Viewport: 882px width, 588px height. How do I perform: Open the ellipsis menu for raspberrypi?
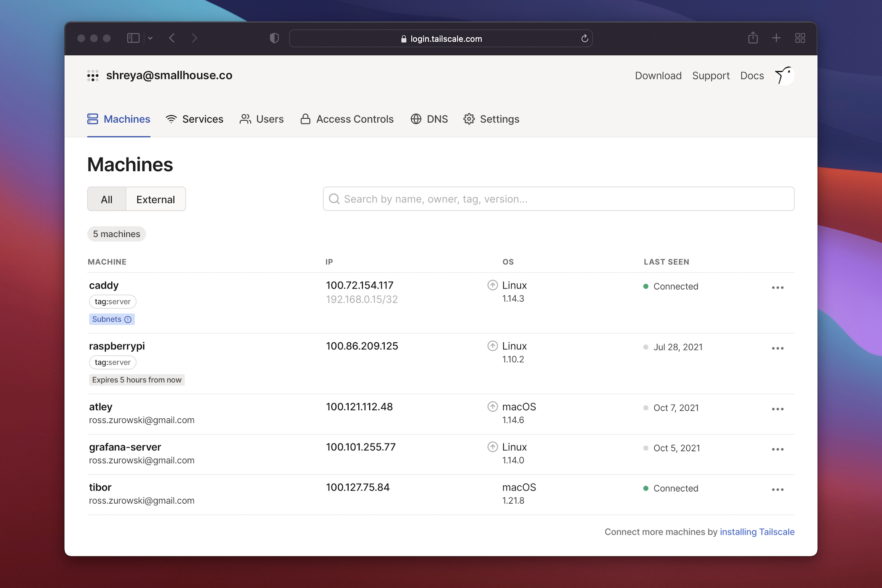click(778, 348)
